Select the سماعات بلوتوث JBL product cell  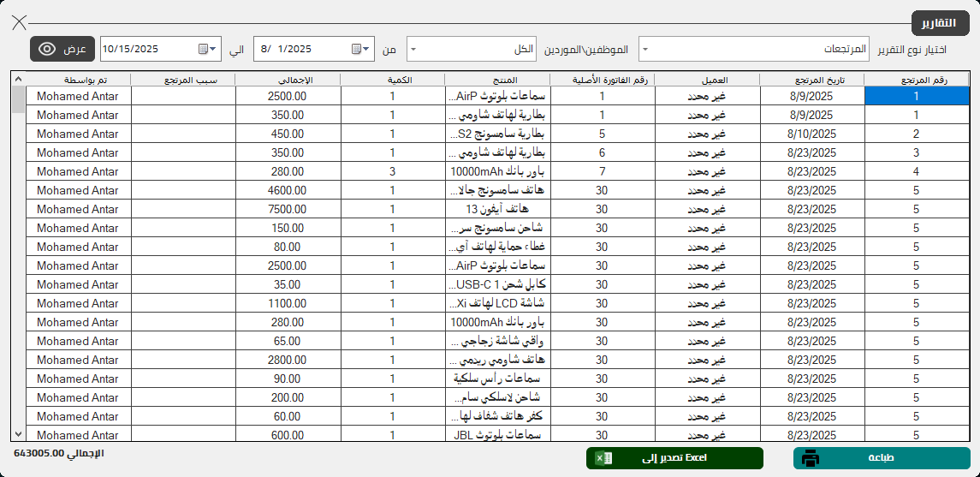(x=497, y=434)
